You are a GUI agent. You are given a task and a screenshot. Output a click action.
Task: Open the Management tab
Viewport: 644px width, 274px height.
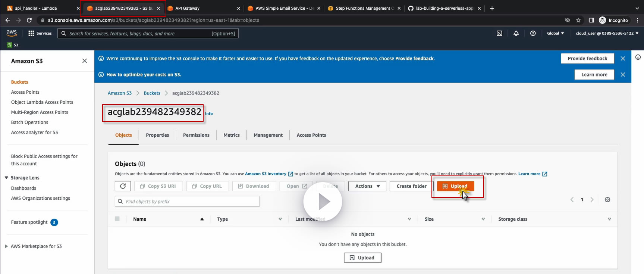coord(268,135)
